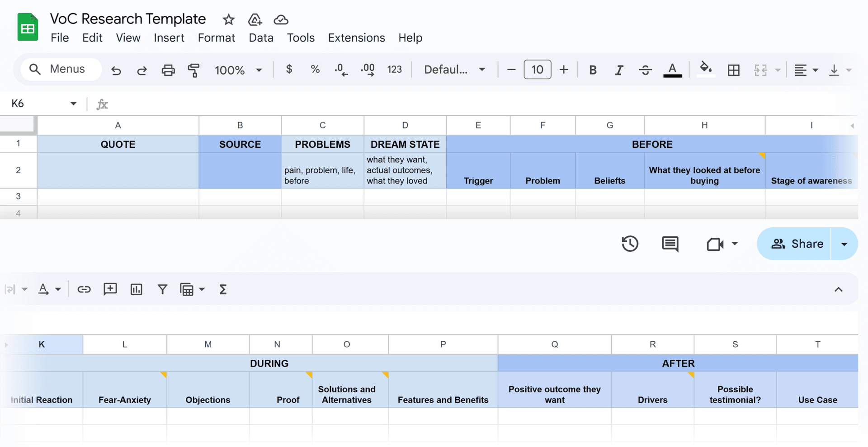
Task: Click the Insert link icon
Action: pyautogui.click(x=84, y=289)
